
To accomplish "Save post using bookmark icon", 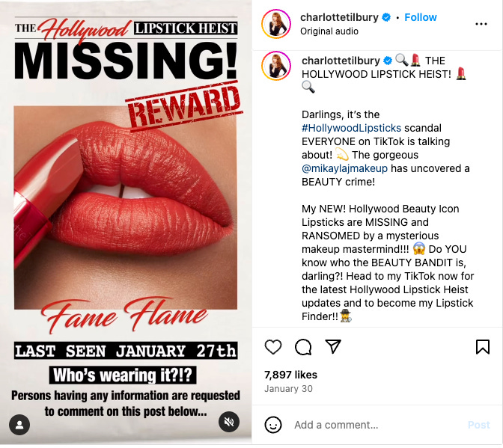I will (x=483, y=347).
